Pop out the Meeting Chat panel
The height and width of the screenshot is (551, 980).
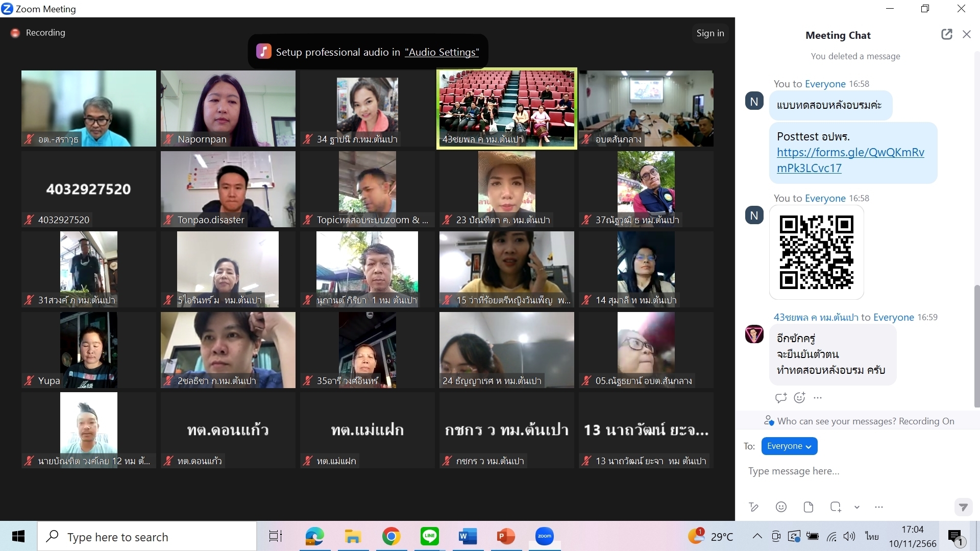pos(946,34)
